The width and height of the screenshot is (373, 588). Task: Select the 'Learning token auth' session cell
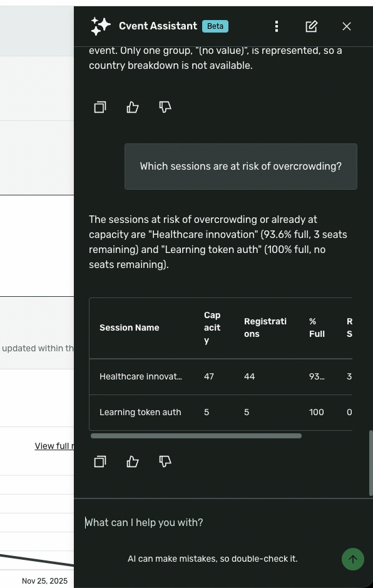click(140, 412)
